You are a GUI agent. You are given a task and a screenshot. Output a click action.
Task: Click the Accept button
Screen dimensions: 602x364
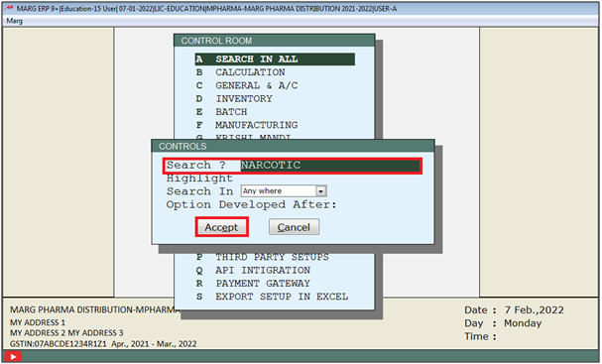pos(221,227)
